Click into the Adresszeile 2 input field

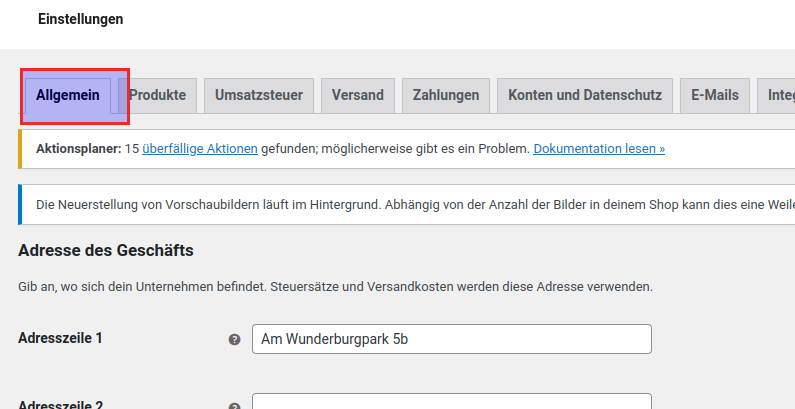[x=451, y=402]
